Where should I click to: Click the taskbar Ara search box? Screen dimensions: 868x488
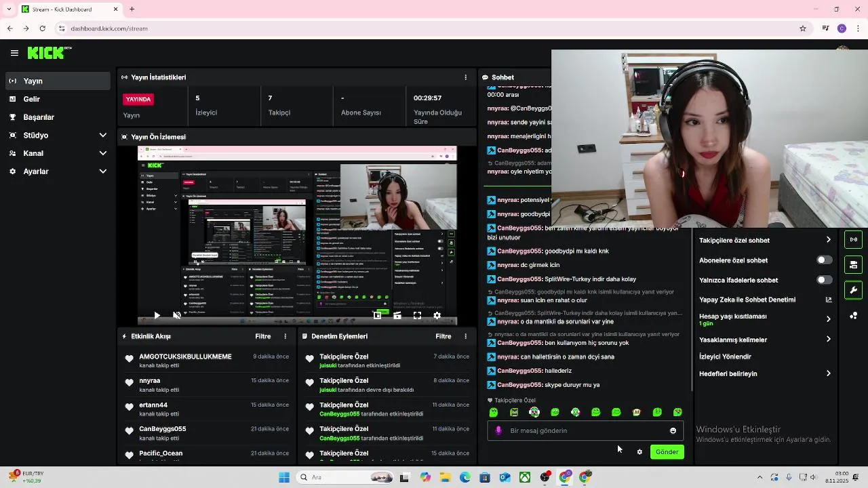pos(346,477)
